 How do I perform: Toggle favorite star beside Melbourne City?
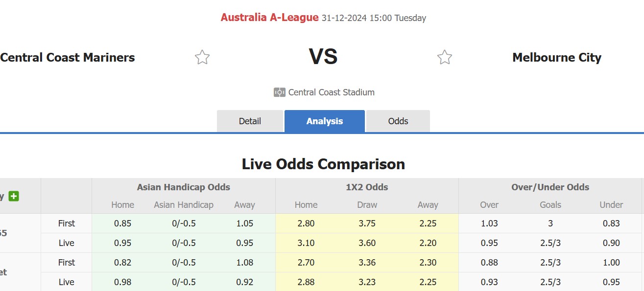(x=445, y=57)
